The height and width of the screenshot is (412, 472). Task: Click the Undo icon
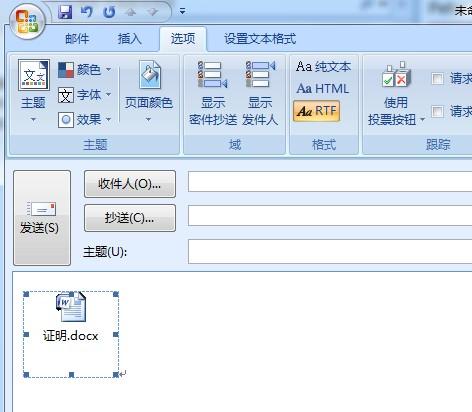coord(87,12)
